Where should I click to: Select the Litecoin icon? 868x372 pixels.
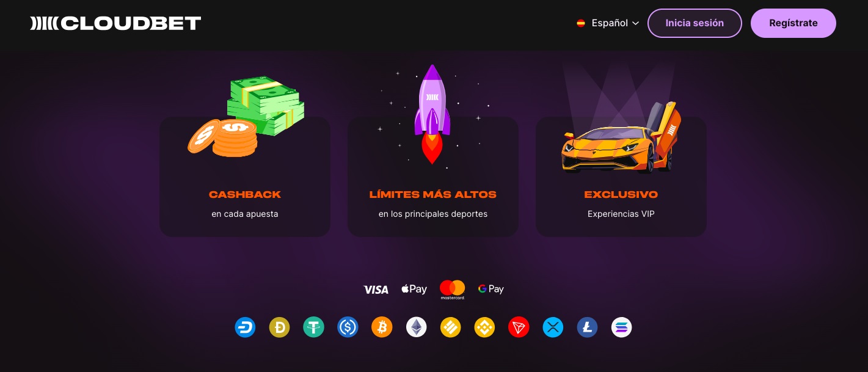pos(587,327)
